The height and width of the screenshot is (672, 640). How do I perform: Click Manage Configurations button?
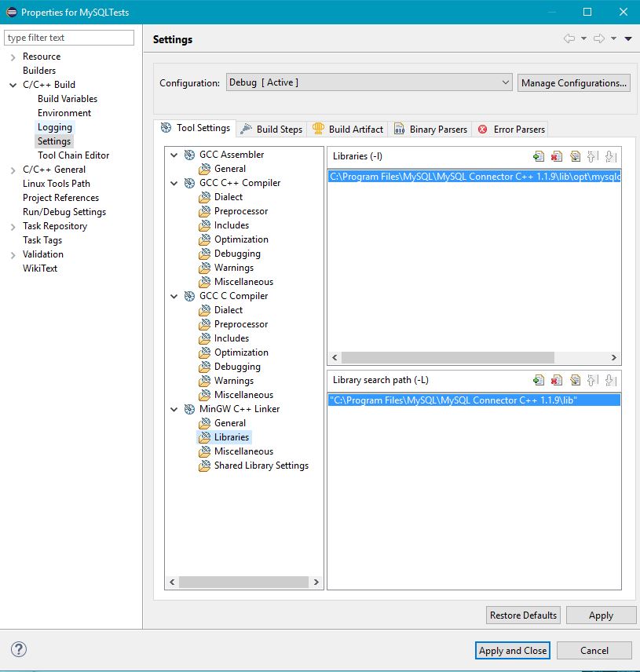[x=573, y=82]
